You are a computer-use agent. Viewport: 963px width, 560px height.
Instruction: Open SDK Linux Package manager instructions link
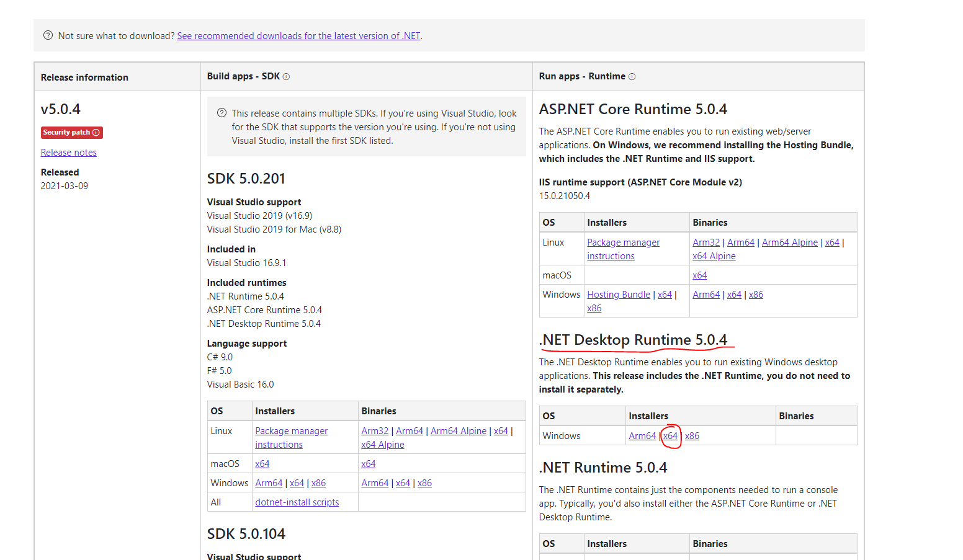(x=291, y=438)
